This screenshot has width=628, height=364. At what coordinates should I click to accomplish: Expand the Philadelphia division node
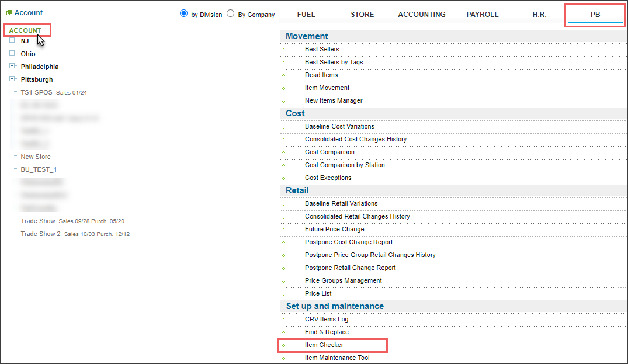12,67
